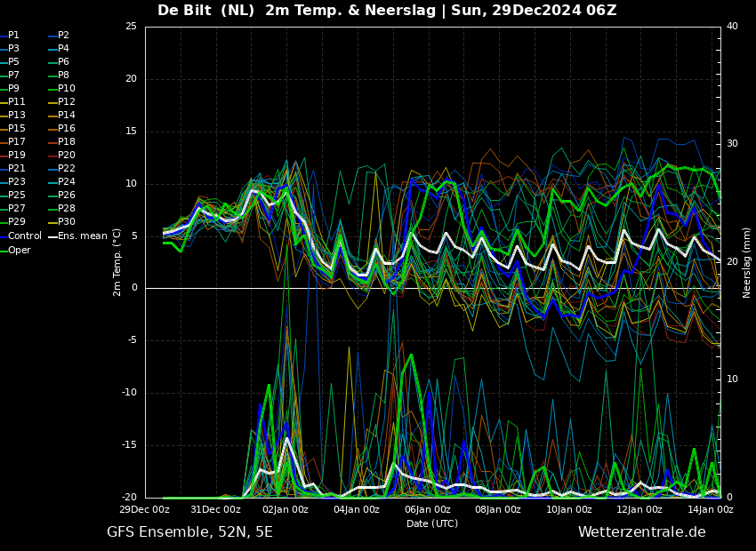Click the Oper legend entry
756x551 pixels.
(20, 250)
